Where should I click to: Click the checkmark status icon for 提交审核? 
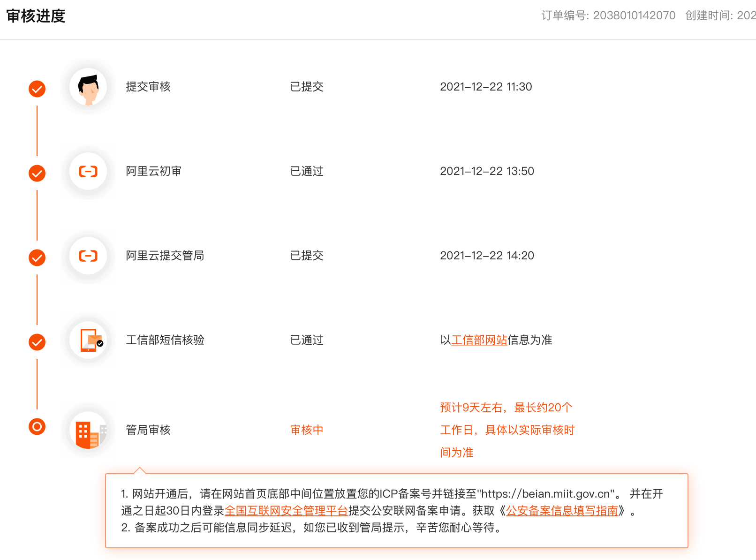(x=37, y=89)
